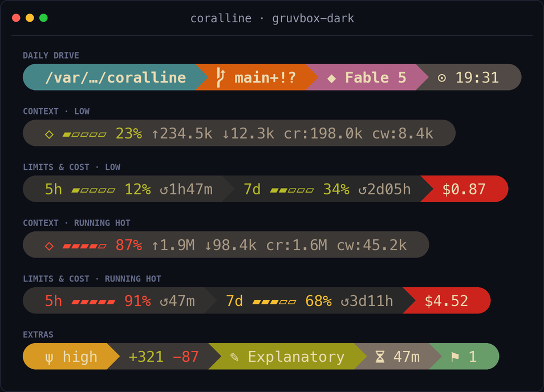
Task: Click the cr:1.6M cache read value
Action: pos(297,245)
